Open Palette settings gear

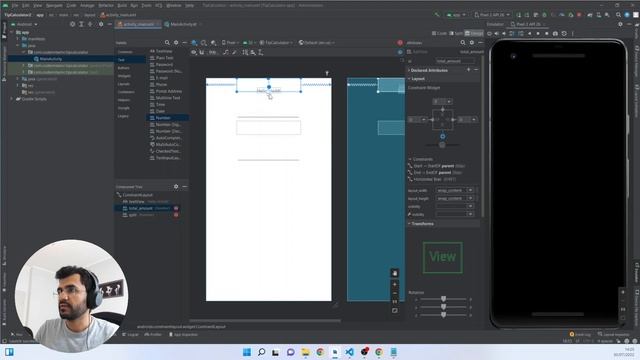click(176, 42)
